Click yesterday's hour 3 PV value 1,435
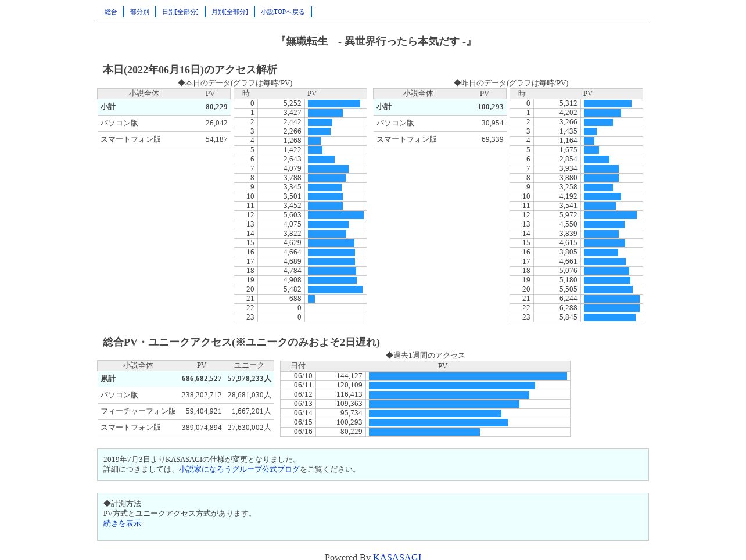746x560 pixels. tap(568, 131)
